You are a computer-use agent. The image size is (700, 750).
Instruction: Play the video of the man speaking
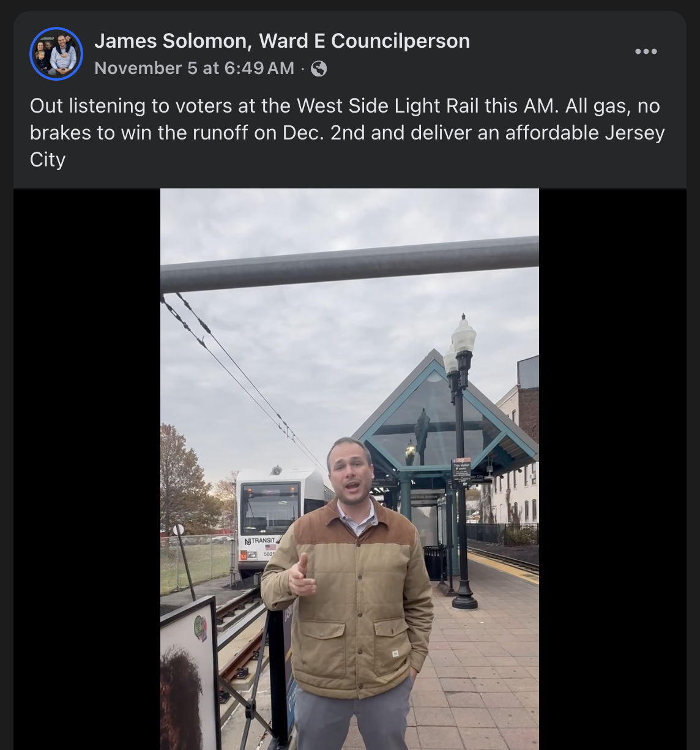click(349, 469)
